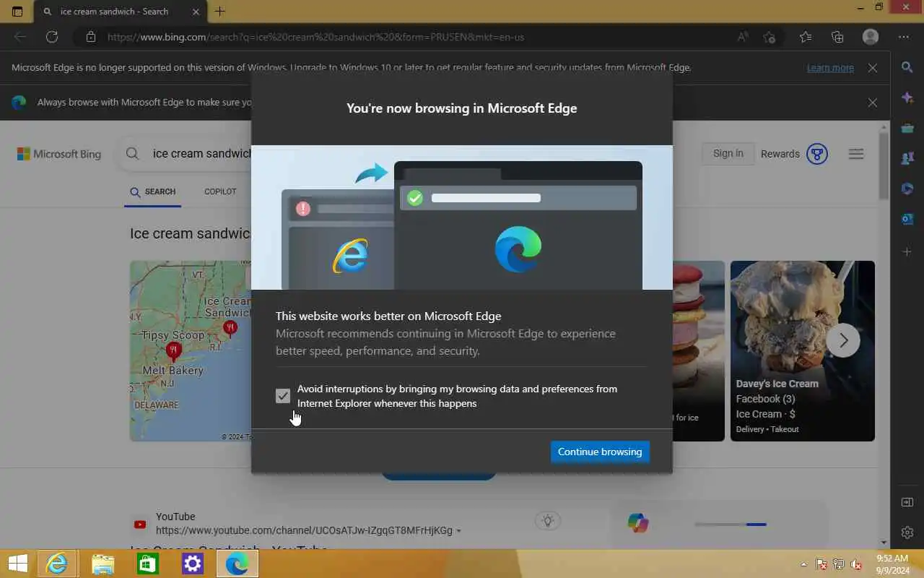Screen dimensions: 924x578
Task: Open Edge Settings and more ellipsis
Action: tap(904, 37)
